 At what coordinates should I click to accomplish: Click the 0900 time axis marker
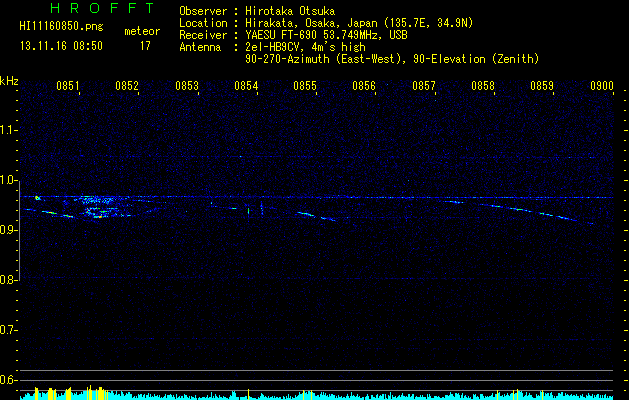point(602,86)
